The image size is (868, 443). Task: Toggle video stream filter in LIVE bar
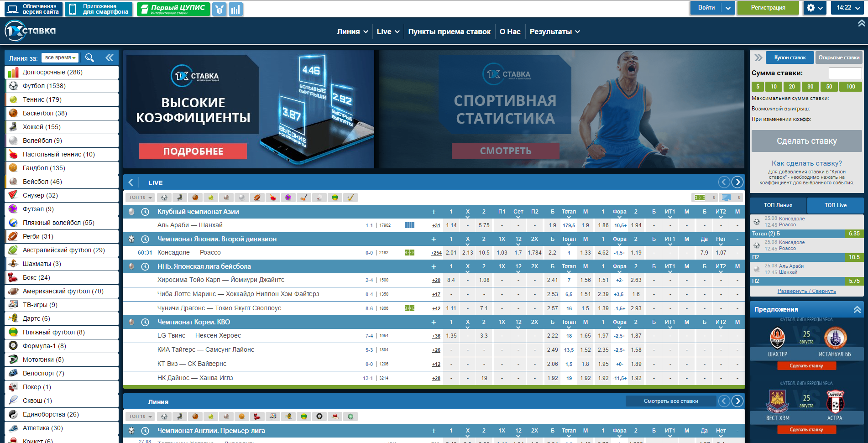(727, 198)
